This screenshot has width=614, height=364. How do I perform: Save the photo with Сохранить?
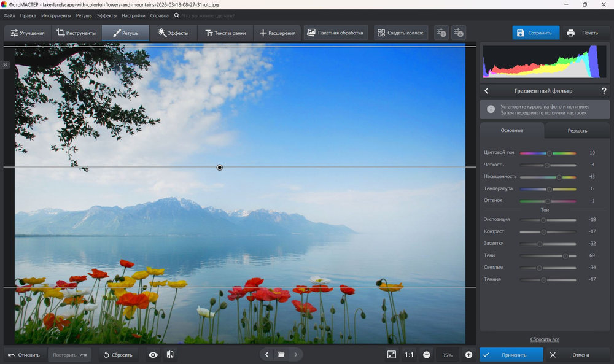pos(535,33)
